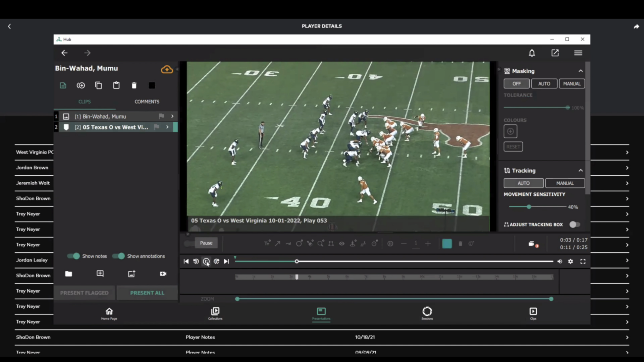Click the telestration line draw tool

278,244
